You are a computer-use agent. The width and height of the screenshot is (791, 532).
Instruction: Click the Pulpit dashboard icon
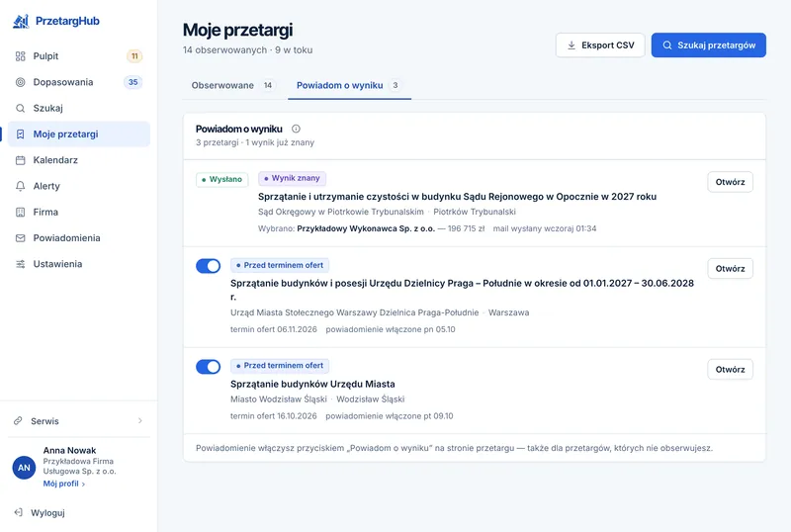(20, 56)
